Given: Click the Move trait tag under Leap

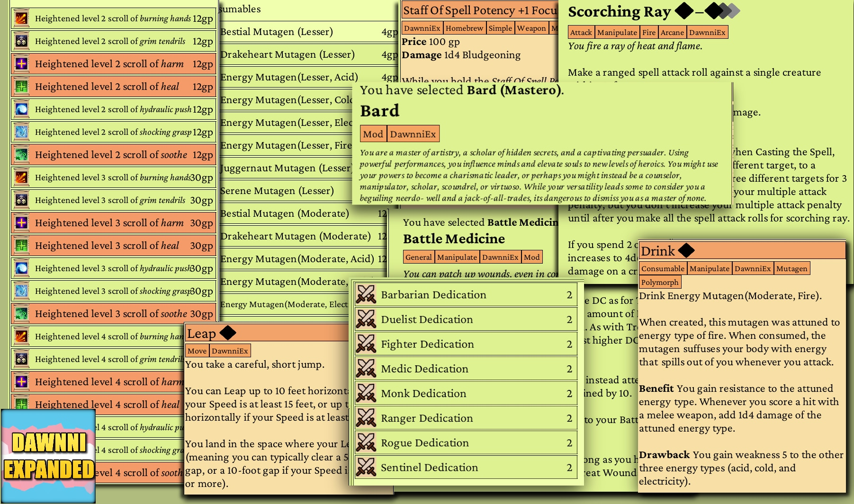Looking at the screenshot, I should click(x=197, y=351).
